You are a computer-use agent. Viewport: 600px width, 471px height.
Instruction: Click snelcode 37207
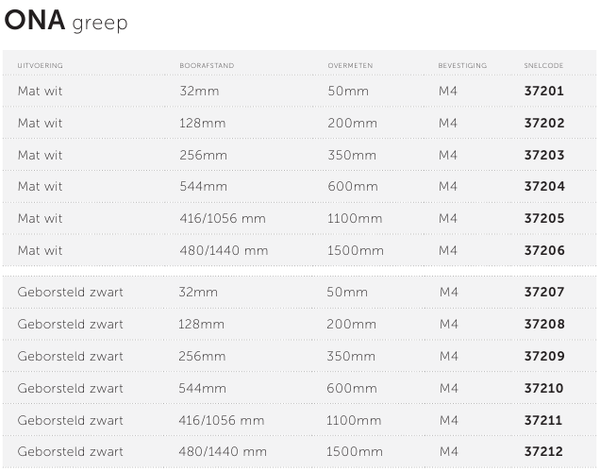click(544, 292)
